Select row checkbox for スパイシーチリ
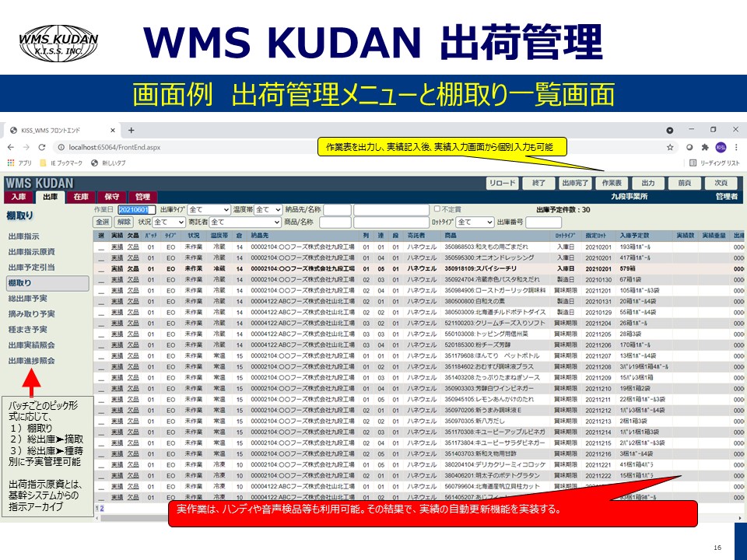Screen dimensions: 747x560 (x=101, y=270)
